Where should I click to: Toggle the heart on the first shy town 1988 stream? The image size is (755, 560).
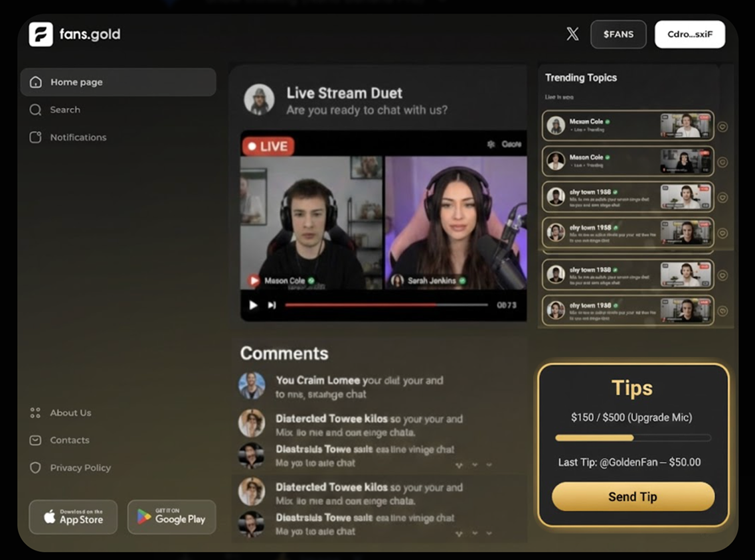[722, 197]
